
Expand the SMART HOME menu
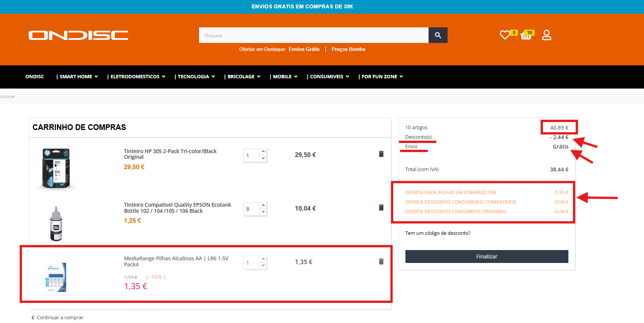coord(77,77)
